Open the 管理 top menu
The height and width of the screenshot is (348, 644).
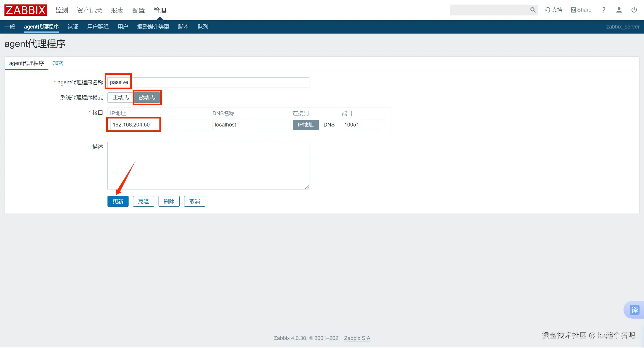click(x=160, y=10)
